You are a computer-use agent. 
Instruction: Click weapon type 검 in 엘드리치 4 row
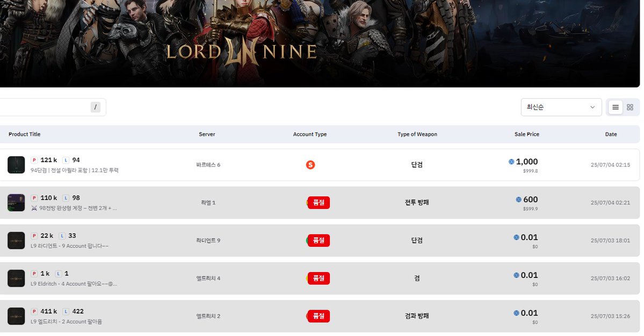coord(417,278)
